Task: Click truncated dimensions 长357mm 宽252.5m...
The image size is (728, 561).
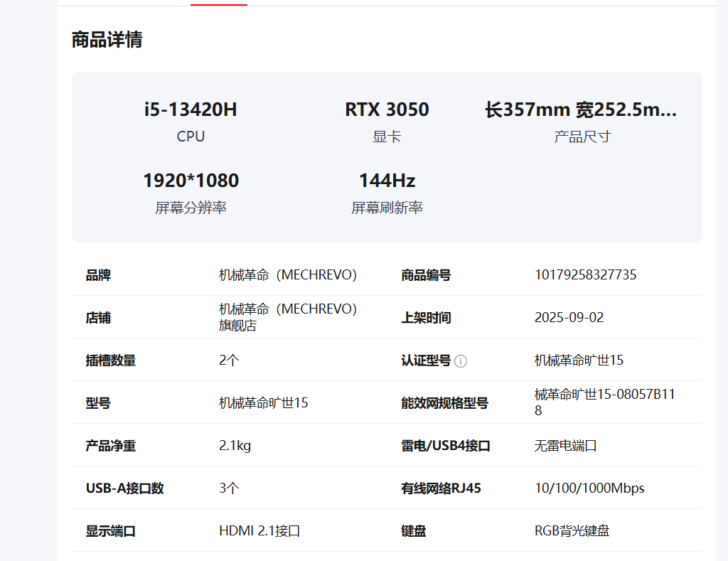Action: click(581, 109)
